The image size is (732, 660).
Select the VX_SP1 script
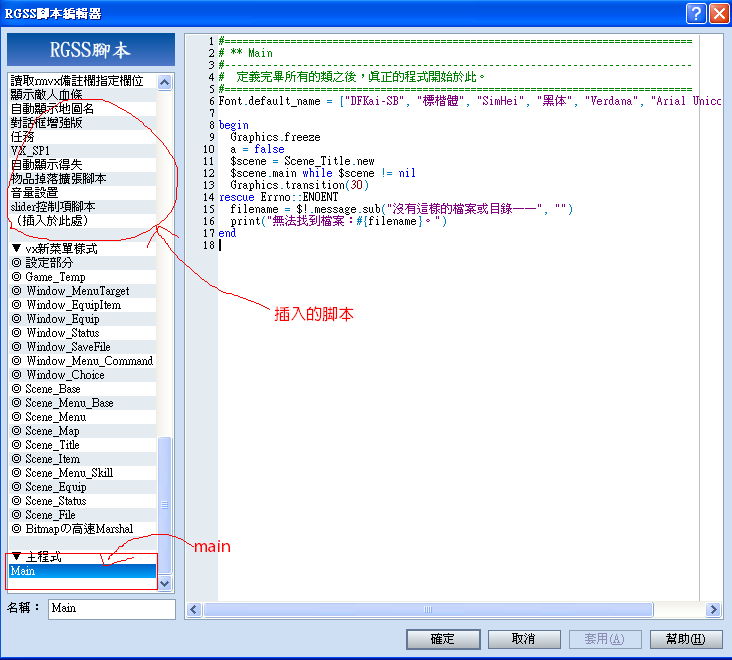pos(83,151)
